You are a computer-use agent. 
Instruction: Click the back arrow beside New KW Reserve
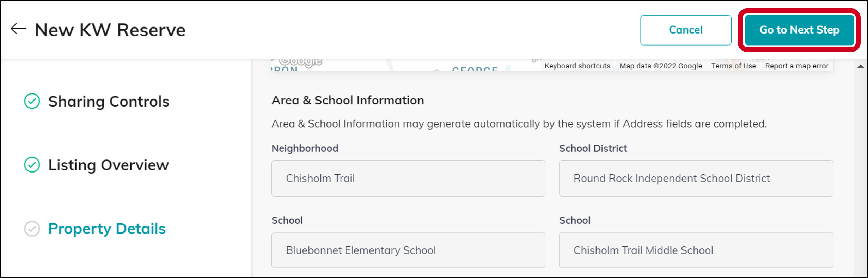pyautogui.click(x=18, y=29)
